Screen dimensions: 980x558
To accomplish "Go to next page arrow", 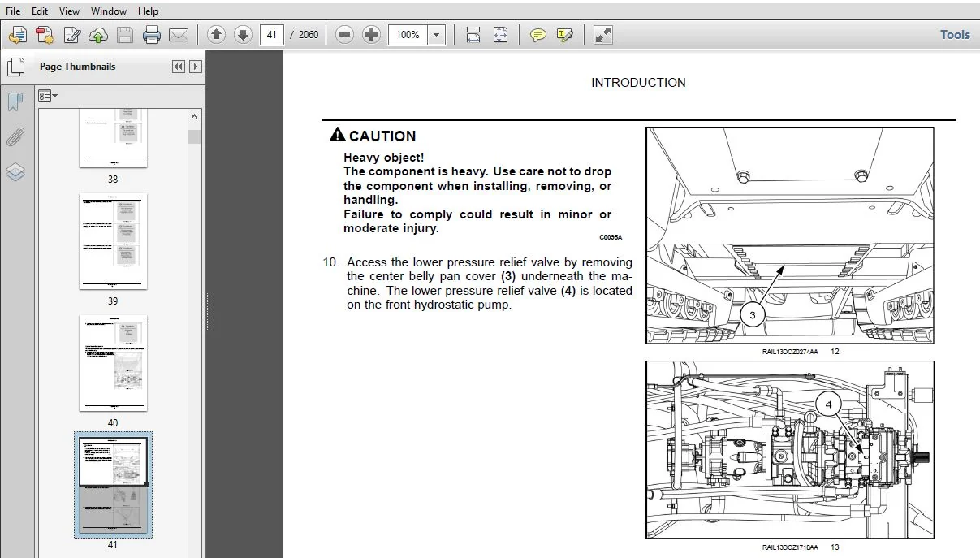I will [243, 35].
